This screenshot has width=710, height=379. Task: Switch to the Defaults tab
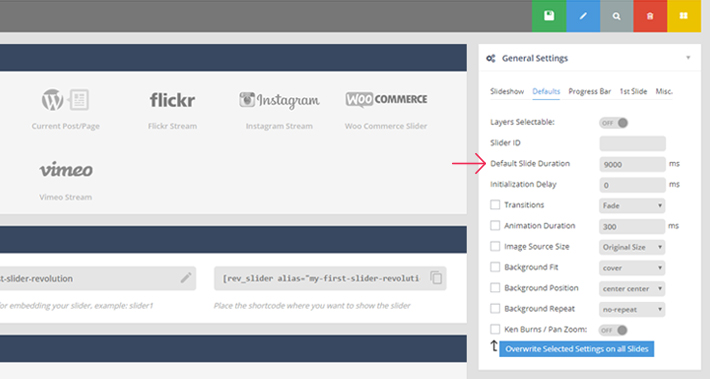[546, 91]
